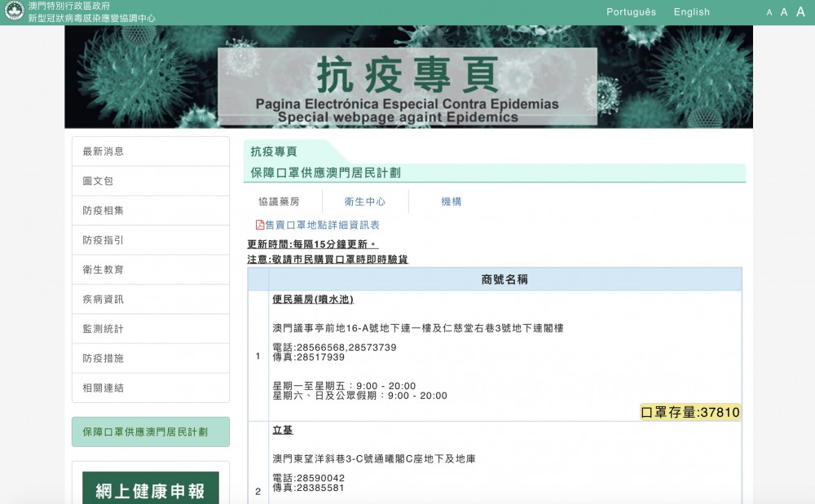This screenshot has height=504, width=815.
Task: Select the largest A font size
Action: coord(801,12)
